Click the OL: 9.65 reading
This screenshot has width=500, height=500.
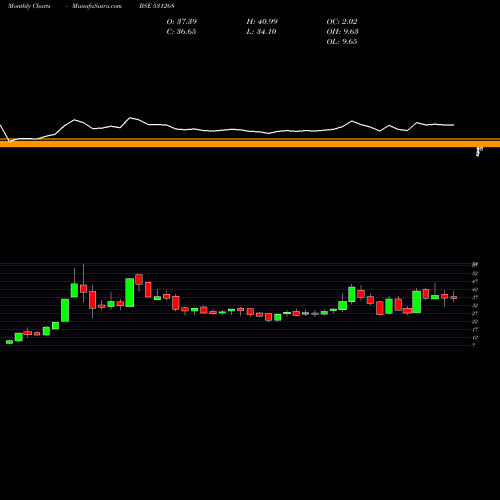[342, 41]
